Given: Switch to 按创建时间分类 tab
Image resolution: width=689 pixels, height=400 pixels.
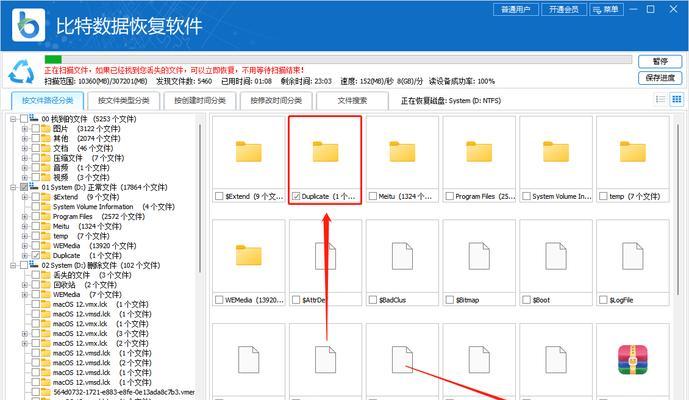Looking at the screenshot, I should click(x=200, y=101).
